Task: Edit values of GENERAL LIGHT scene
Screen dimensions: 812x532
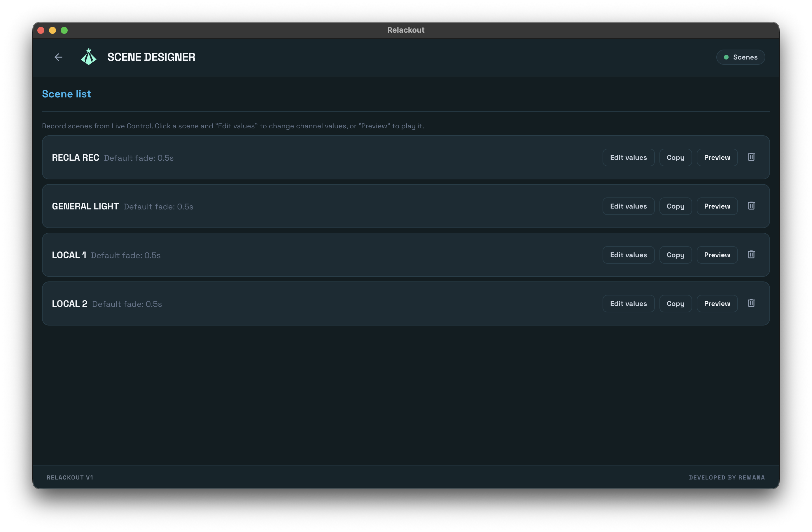Action: [x=629, y=206]
